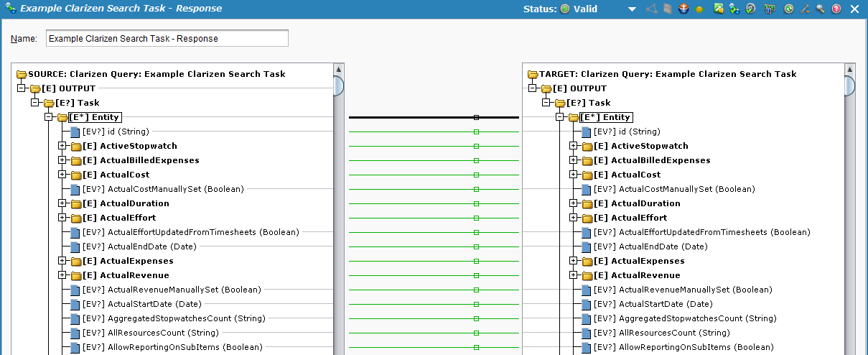Expand source ActualCost folder
The width and height of the screenshot is (868, 355).
point(62,175)
